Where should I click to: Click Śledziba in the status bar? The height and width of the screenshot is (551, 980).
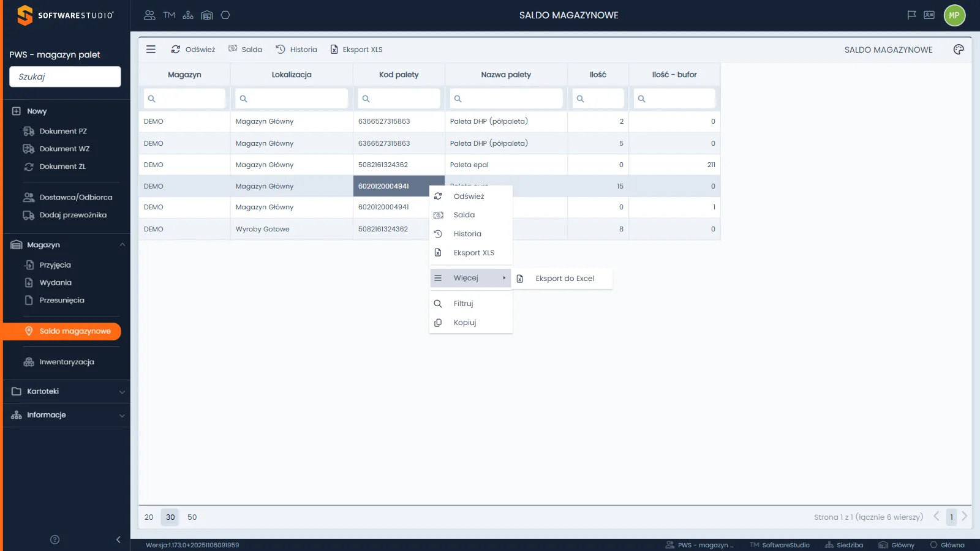point(844,545)
